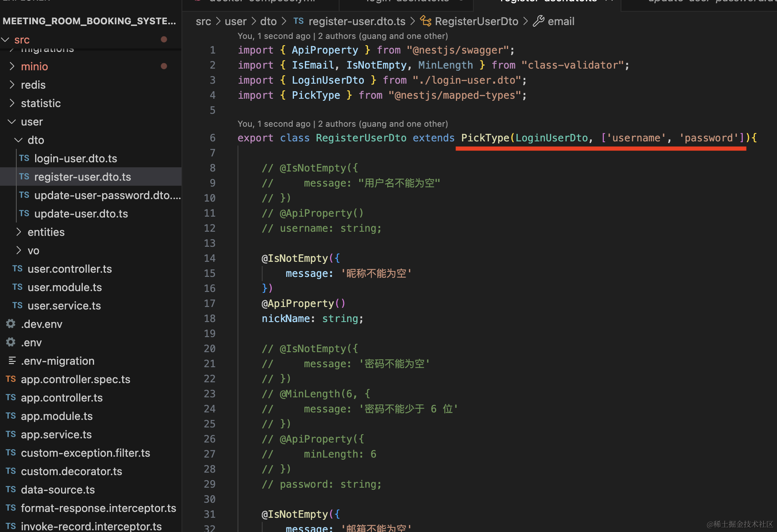Click the text-lines icon beside .env-migration
Image resolution: width=777 pixels, height=532 pixels.
(12, 361)
